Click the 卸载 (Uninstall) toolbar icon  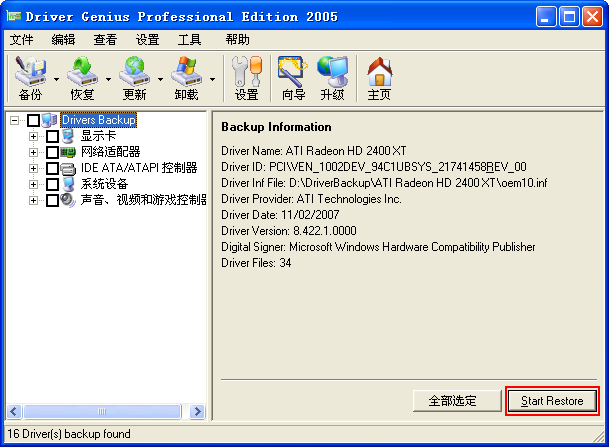pos(186,78)
